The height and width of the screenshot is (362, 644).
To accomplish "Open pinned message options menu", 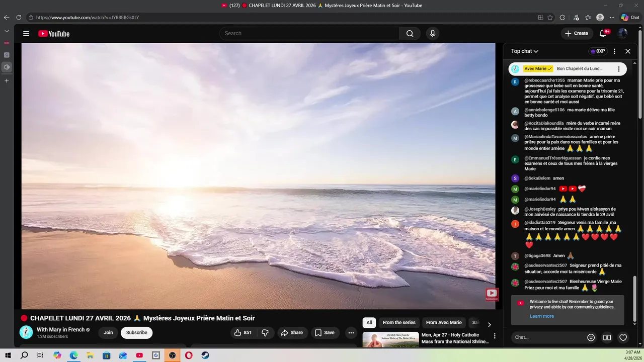I will pyautogui.click(x=619, y=69).
